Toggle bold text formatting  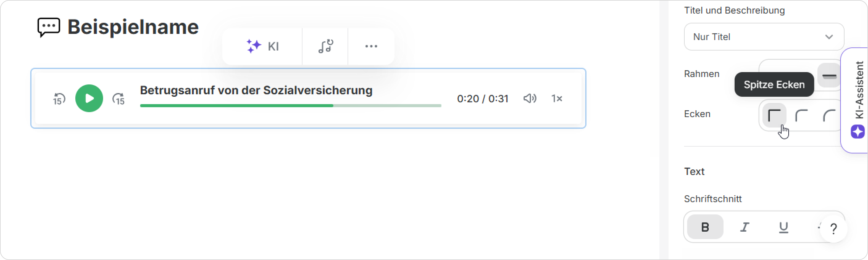coord(705,227)
